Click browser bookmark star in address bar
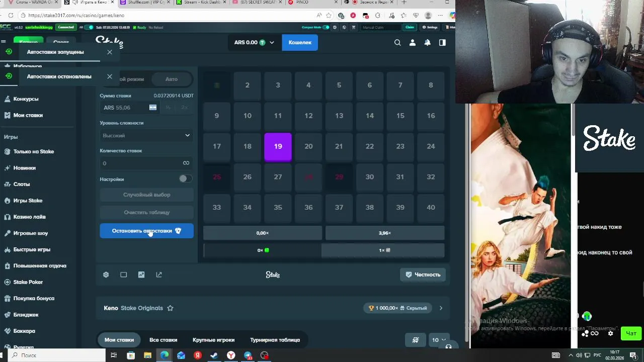This screenshot has height=362, width=644. [x=329, y=16]
